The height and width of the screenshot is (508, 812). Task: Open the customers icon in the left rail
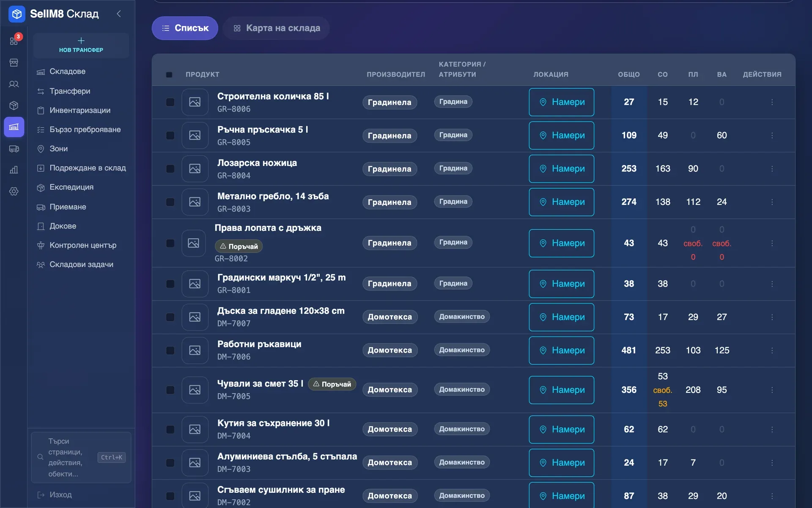(x=14, y=84)
